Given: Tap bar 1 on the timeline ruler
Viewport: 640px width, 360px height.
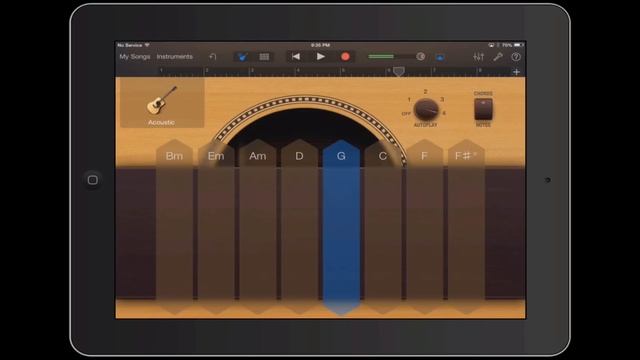Looking at the screenshot, I should click(x=161, y=71).
